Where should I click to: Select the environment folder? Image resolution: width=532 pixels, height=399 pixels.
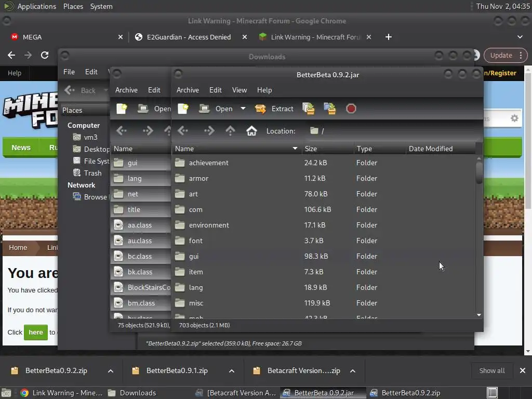[x=324, y=225]
